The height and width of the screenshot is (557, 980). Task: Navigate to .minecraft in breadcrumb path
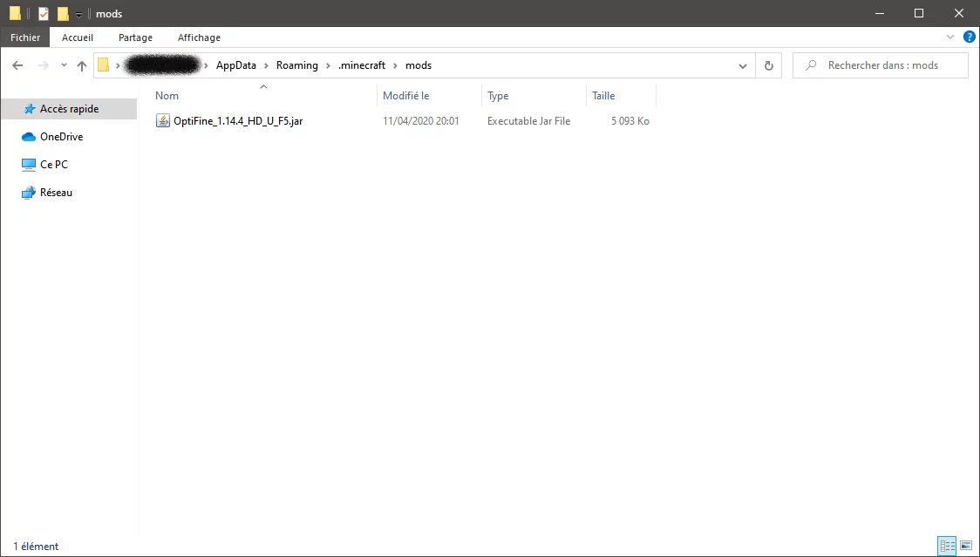coord(361,65)
